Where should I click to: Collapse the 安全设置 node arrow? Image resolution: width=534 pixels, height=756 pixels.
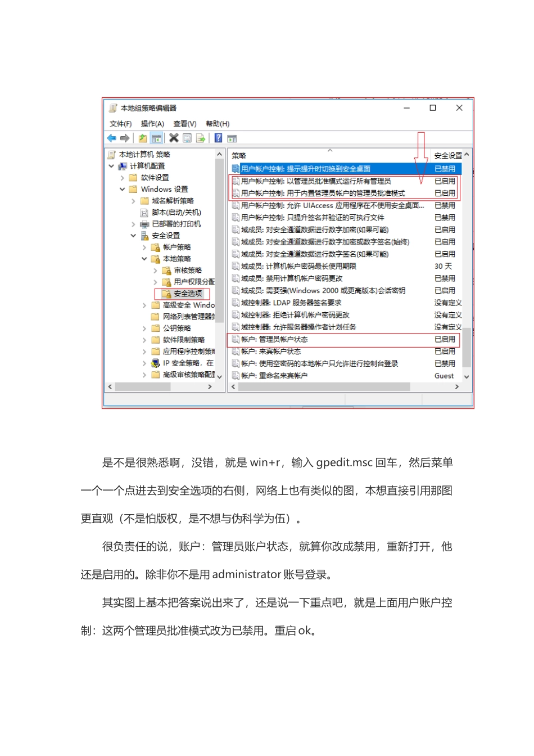coord(133,236)
